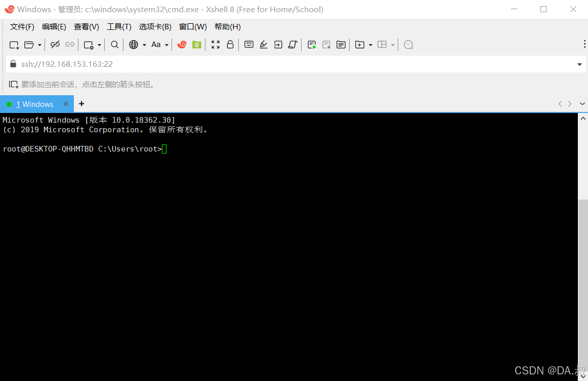This screenshot has width=588, height=381.
Task: Open the Aa font dropdown
Action: coord(167,45)
